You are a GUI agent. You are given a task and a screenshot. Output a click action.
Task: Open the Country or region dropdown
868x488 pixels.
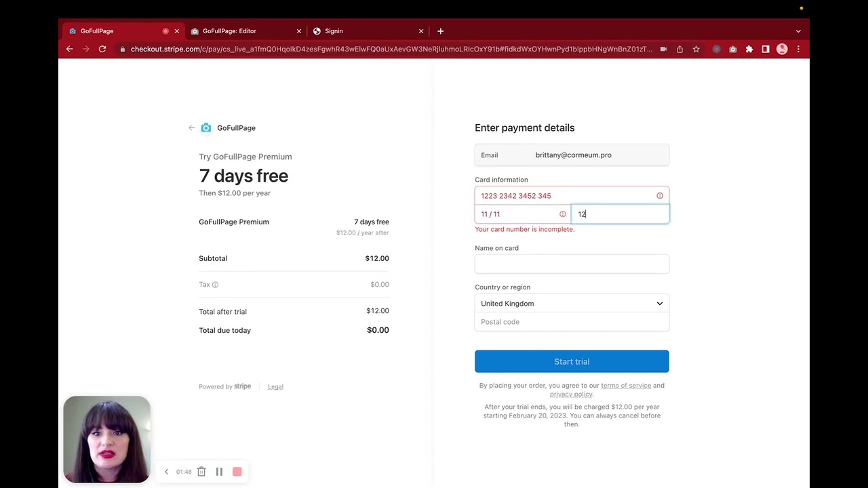572,304
